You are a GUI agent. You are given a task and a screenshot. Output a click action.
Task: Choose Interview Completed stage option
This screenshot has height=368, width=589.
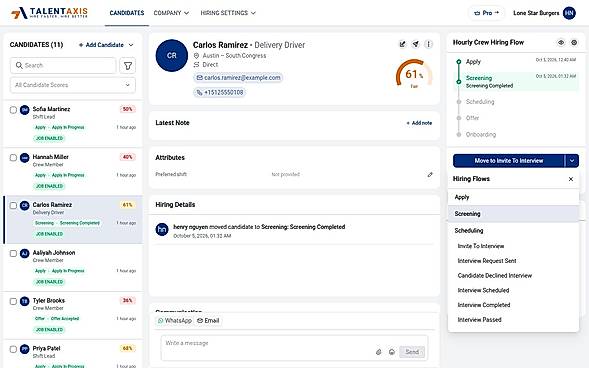coord(484,305)
